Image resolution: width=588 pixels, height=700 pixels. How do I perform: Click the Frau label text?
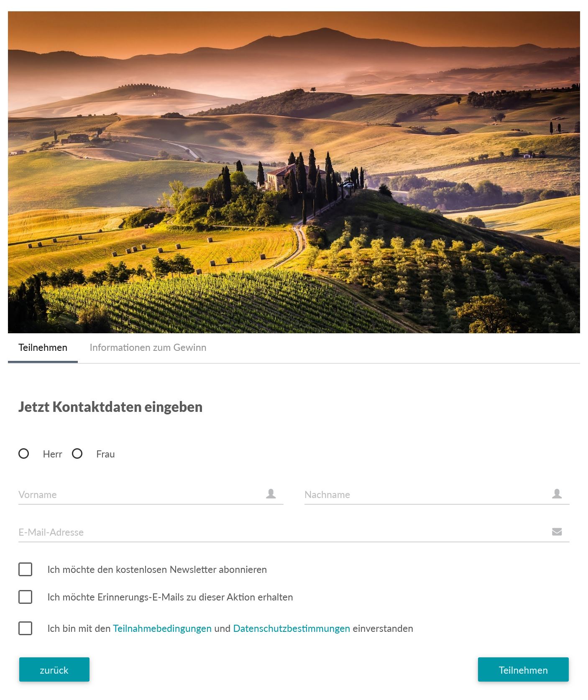tap(105, 454)
